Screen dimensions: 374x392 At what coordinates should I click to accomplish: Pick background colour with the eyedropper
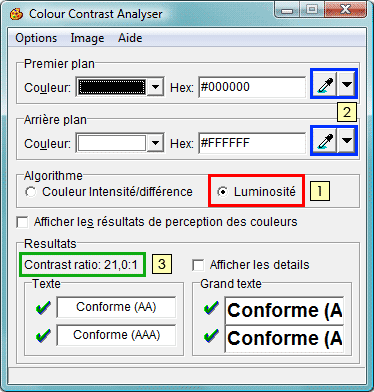pyautogui.click(x=325, y=141)
